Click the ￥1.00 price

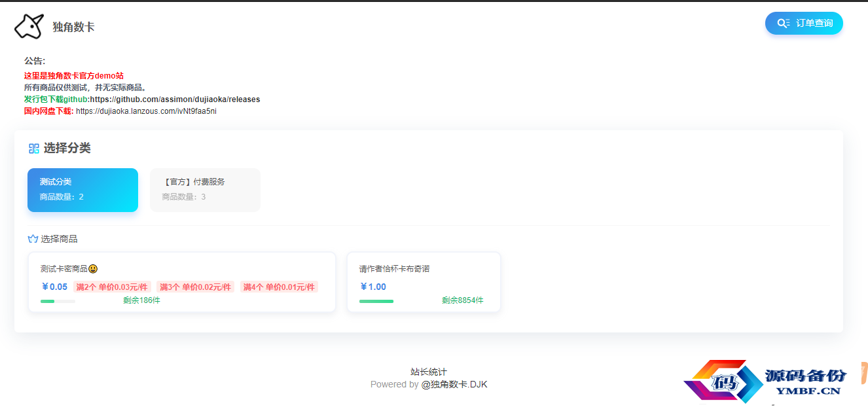[373, 287]
